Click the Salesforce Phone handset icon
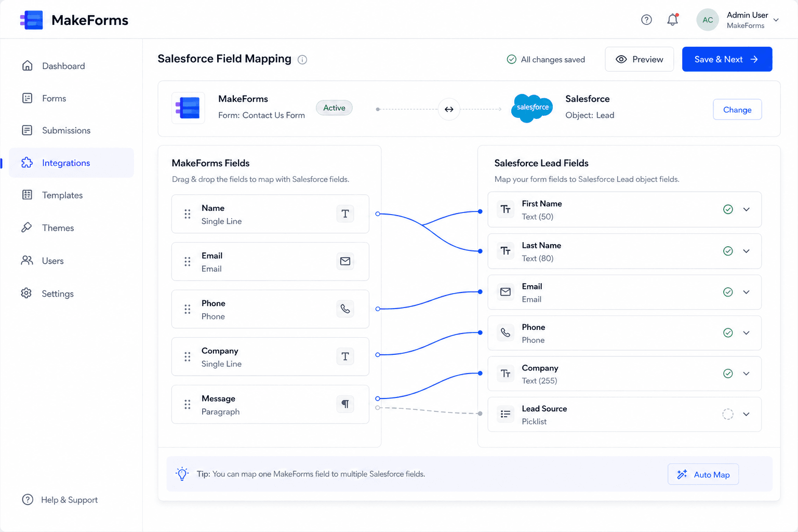 (506, 332)
